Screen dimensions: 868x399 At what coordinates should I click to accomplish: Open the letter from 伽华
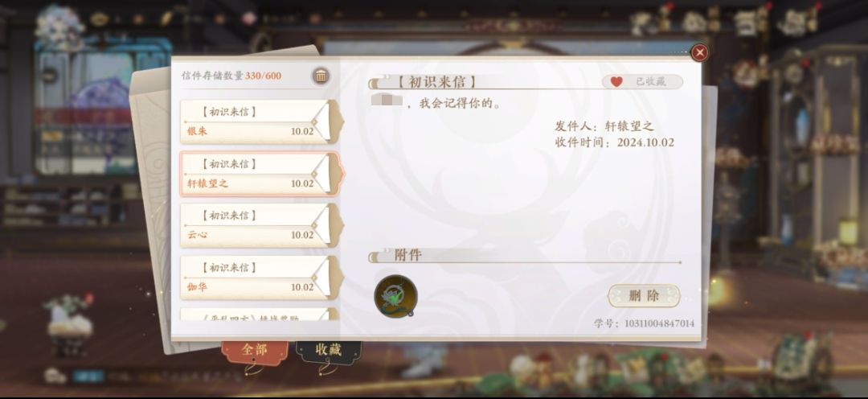pyautogui.click(x=260, y=278)
